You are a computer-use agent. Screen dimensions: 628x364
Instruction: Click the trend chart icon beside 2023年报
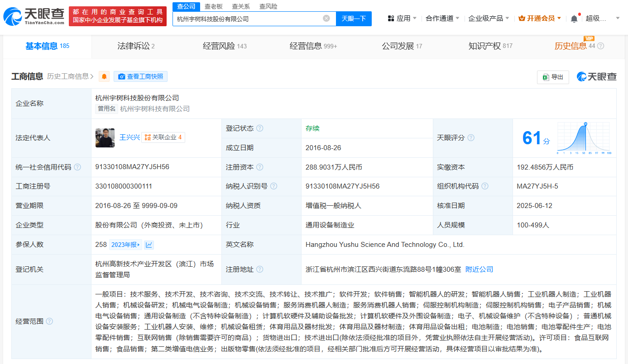pos(149,245)
